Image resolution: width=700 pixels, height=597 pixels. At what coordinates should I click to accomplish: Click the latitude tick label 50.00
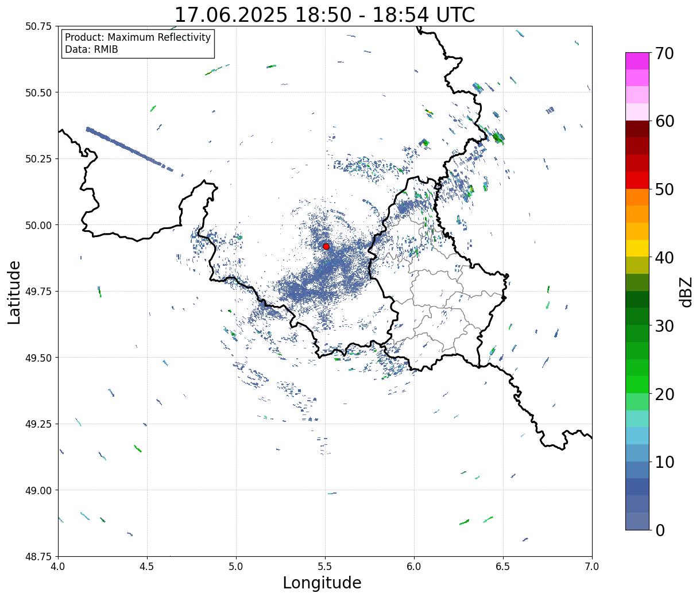(39, 225)
